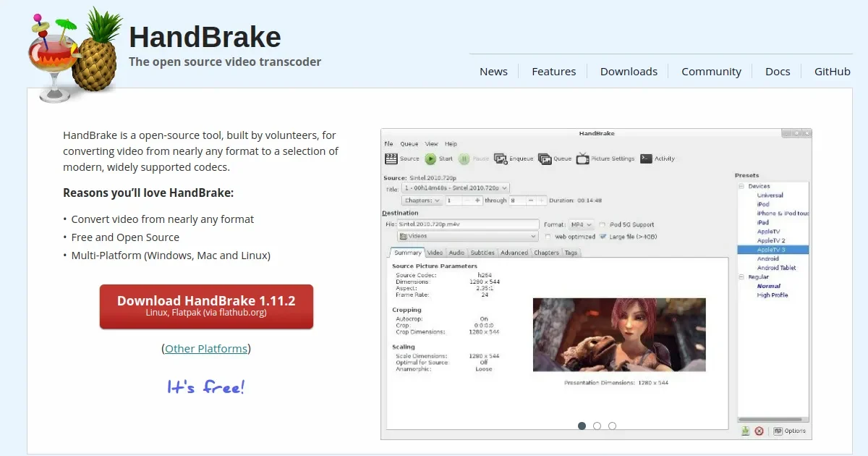Image resolution: width=868 pixels, height=456 pixels.
Task: Click the end chapter number field
Action: click(x=516, y=200)
